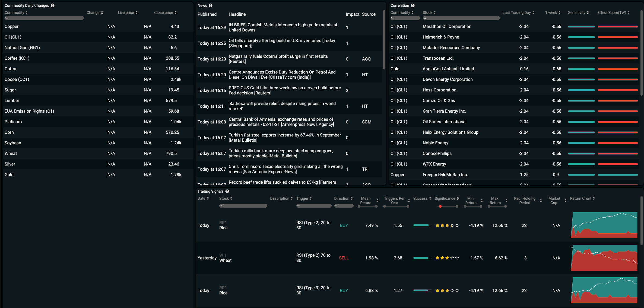Open the Trading Signals help icon
The image size is (644, 308).
227,191
